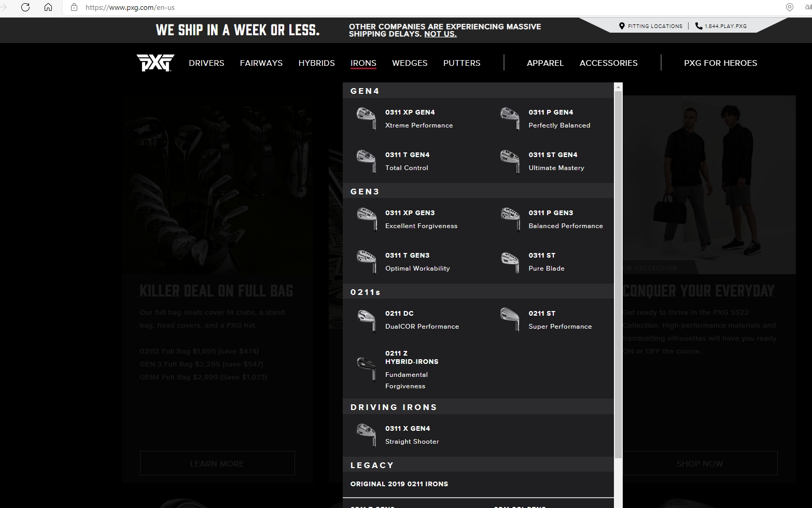Image resolution: width=812 pixels, height=508 pixels.
Task: Click the 0311 X GEN4 driving iron image
Action: click(366, 435)
